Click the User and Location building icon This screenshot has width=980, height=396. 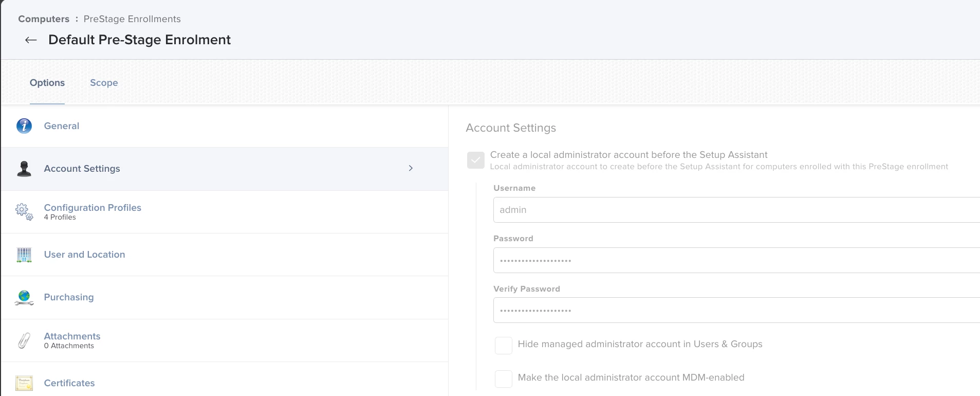[x=24, y=255]
